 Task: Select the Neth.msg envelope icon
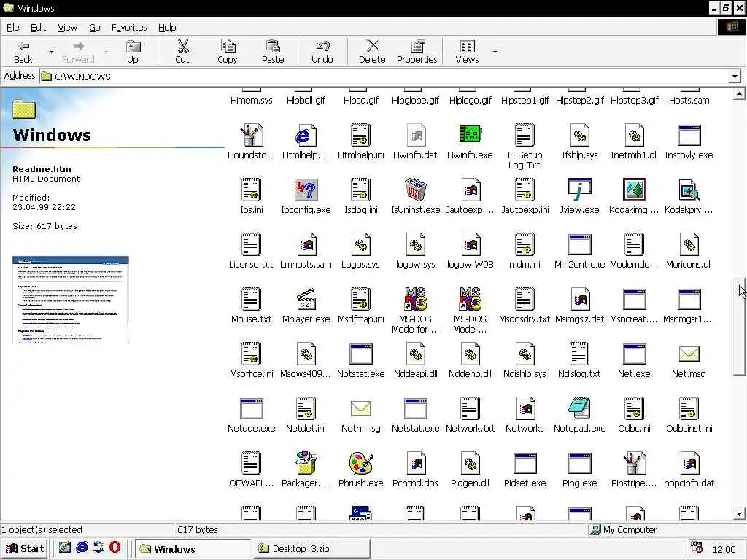coord(360,408)
